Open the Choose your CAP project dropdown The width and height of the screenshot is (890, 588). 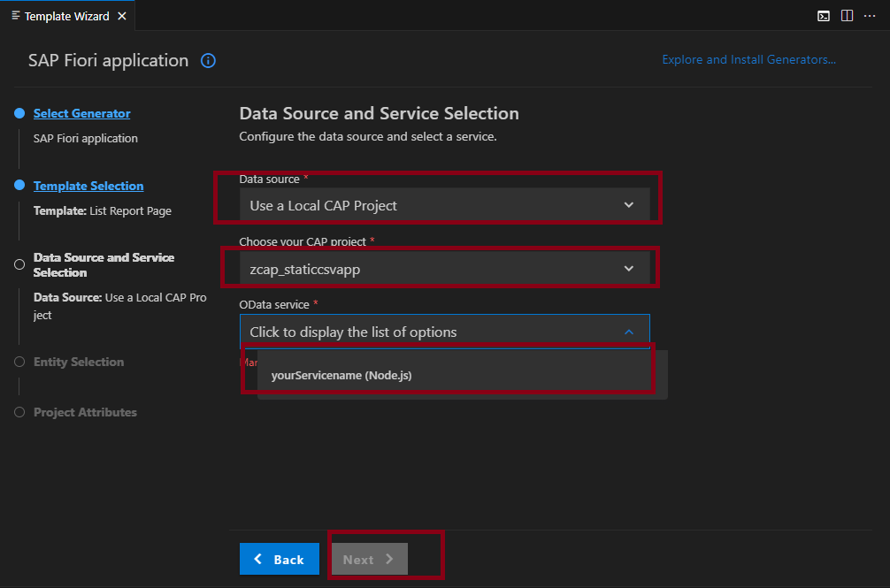click(x=444, y=268)
